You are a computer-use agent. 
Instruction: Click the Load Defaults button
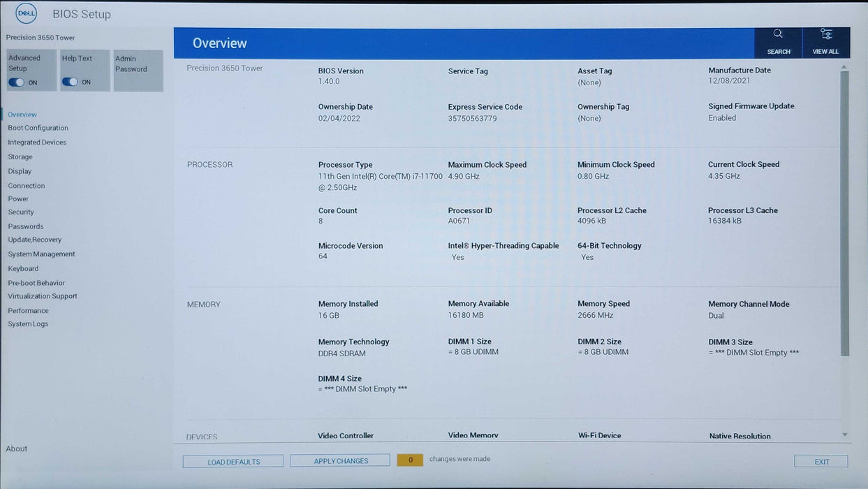[233, 462]
